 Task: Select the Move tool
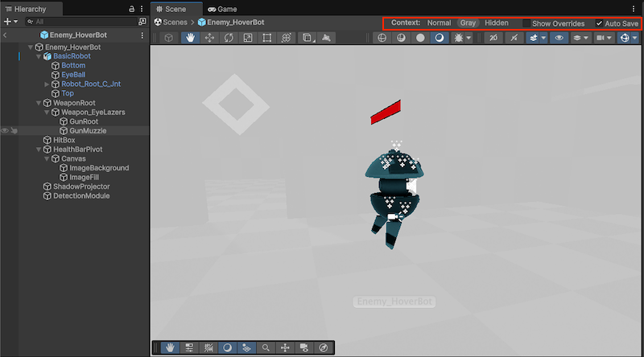point(210,38)
